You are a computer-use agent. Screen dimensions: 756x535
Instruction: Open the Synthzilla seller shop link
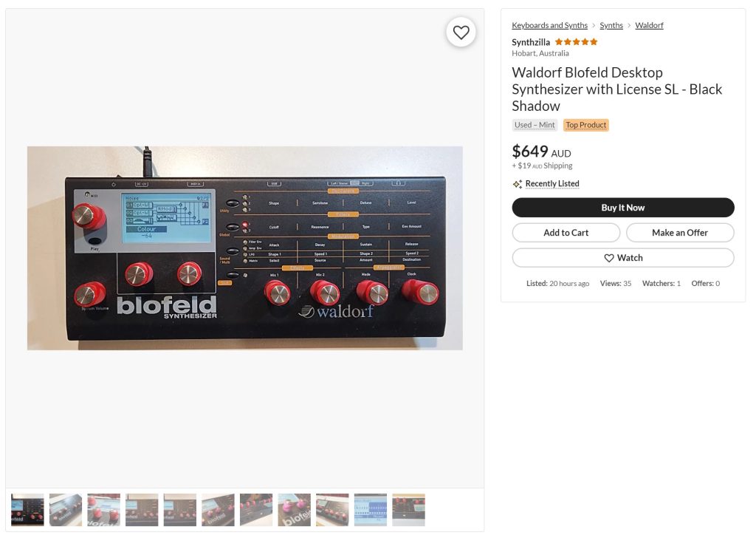531,42
